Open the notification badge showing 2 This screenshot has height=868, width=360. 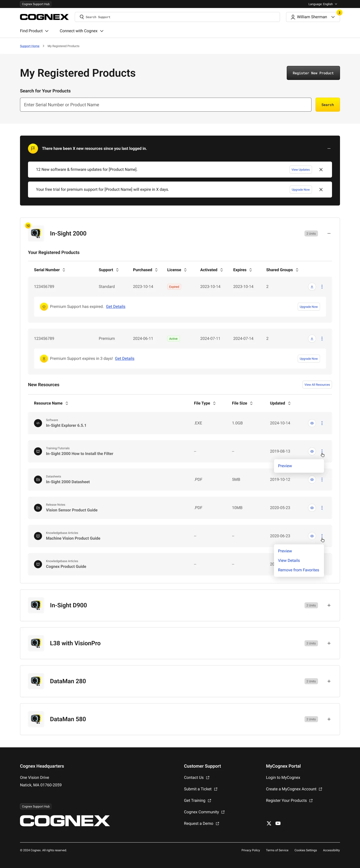point(339,12)
